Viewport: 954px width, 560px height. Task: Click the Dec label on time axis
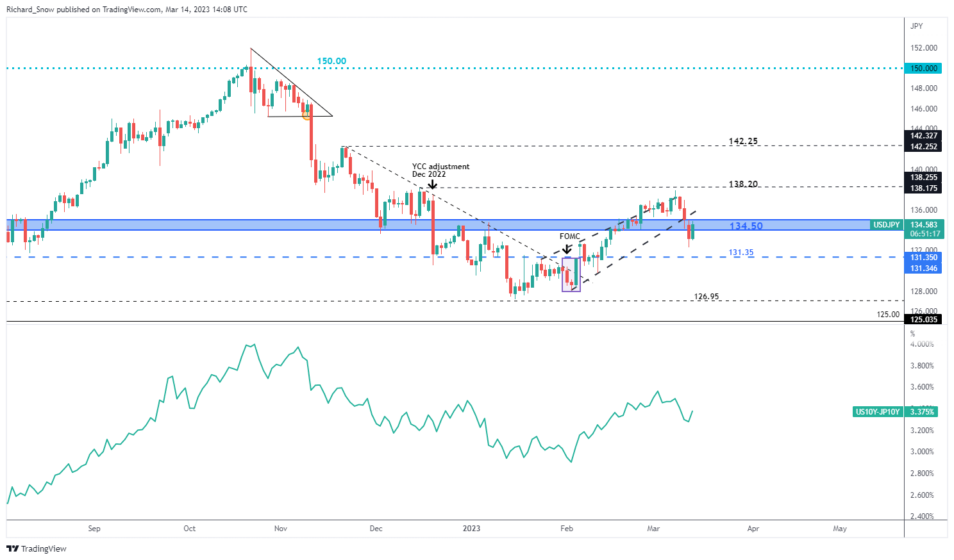(376, 529)
